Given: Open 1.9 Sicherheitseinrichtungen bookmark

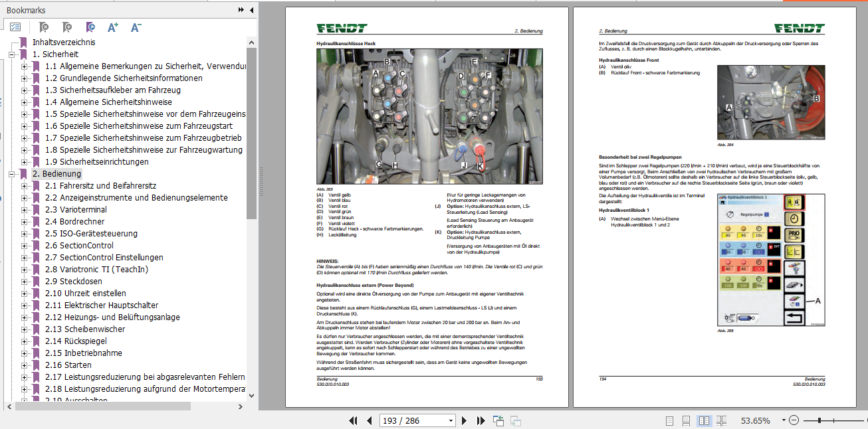Looking at the screenshot, I should (97, 162).
